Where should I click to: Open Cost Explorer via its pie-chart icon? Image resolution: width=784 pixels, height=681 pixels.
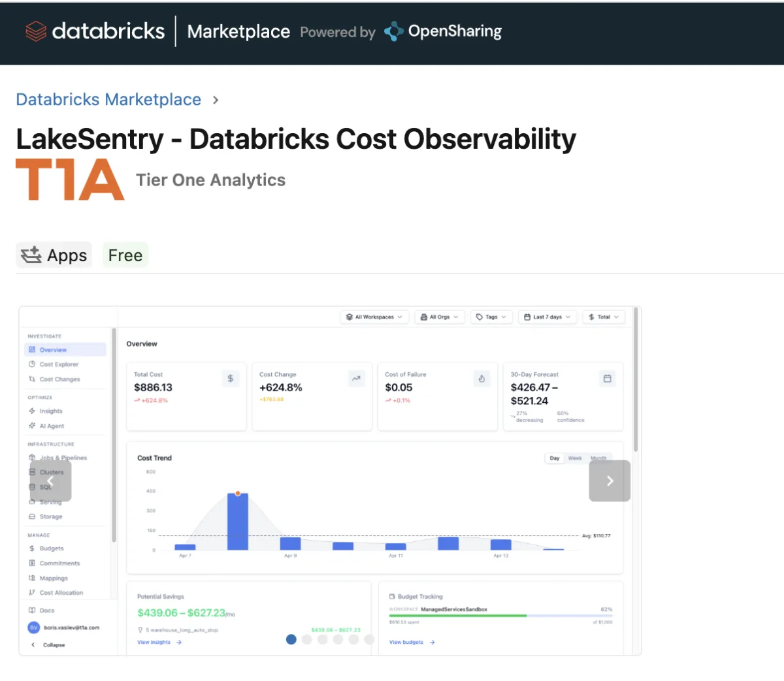pyautogui.click(x=32, y=364)
